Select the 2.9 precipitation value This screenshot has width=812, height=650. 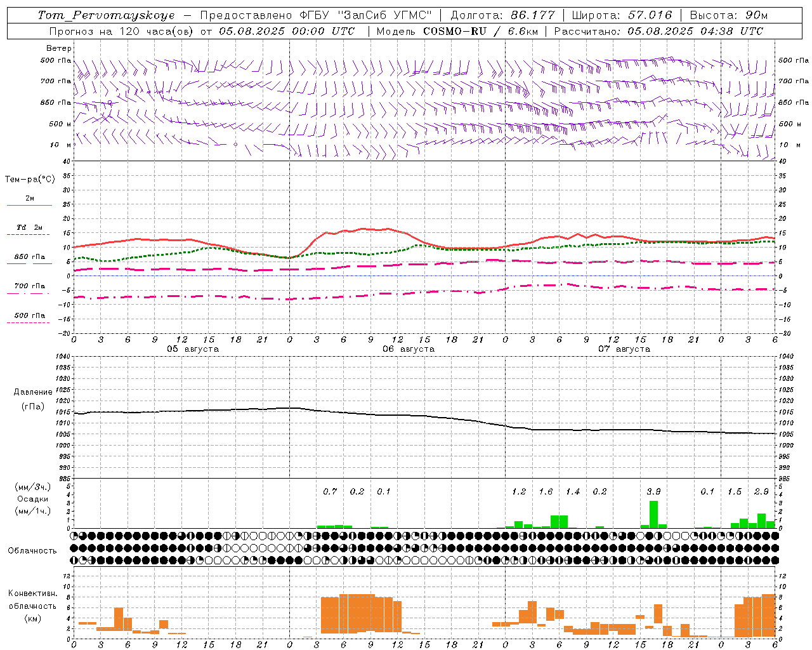(761, 492)
